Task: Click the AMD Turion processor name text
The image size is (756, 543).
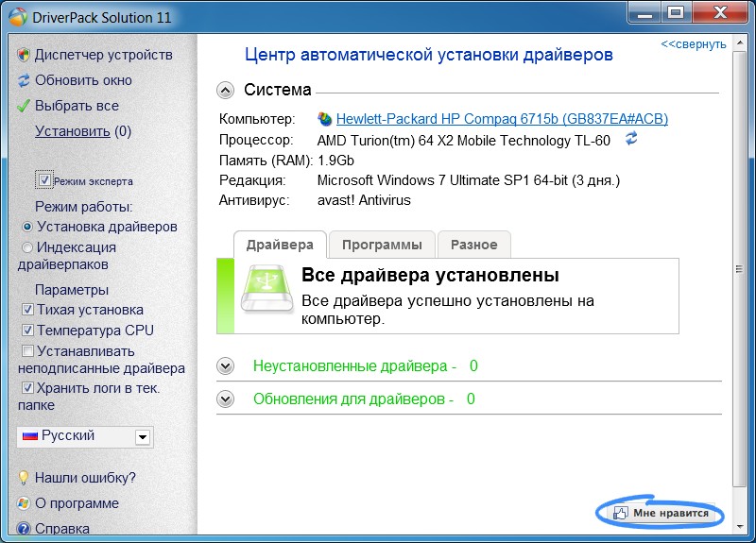Action: tap(464, 141)
